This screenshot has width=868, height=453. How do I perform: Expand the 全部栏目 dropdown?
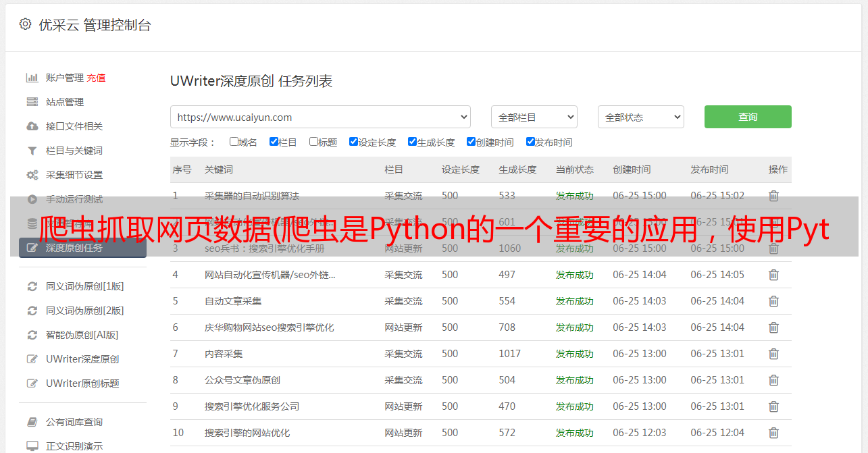pyautogui.click(x=534, y=117)
